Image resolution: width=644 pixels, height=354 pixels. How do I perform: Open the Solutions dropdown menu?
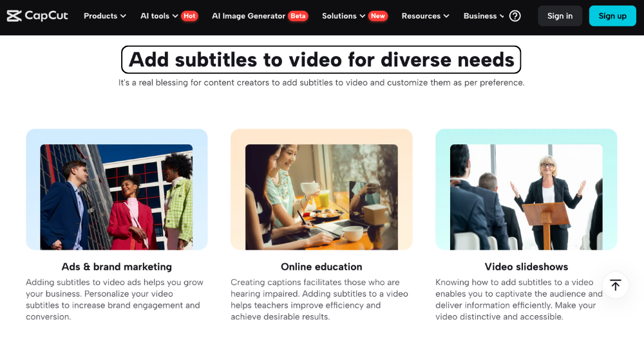[343, 16]
